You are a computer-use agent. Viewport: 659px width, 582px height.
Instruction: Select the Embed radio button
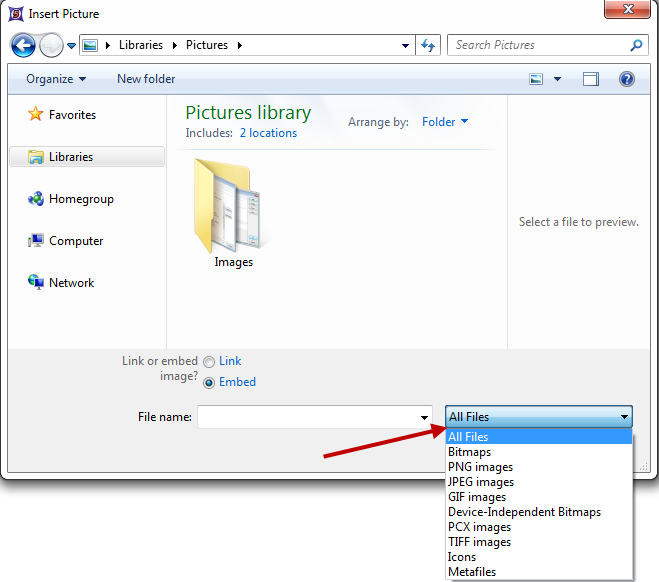(x=209, y=383)
